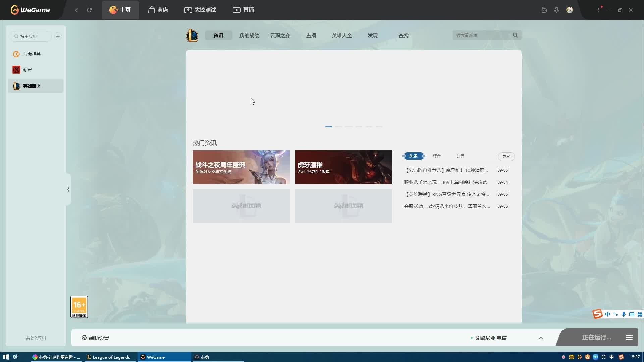This screenshot has height=362, width=644.
Task: Click the WeGame tray icon
Action: (x=579, y=357)
